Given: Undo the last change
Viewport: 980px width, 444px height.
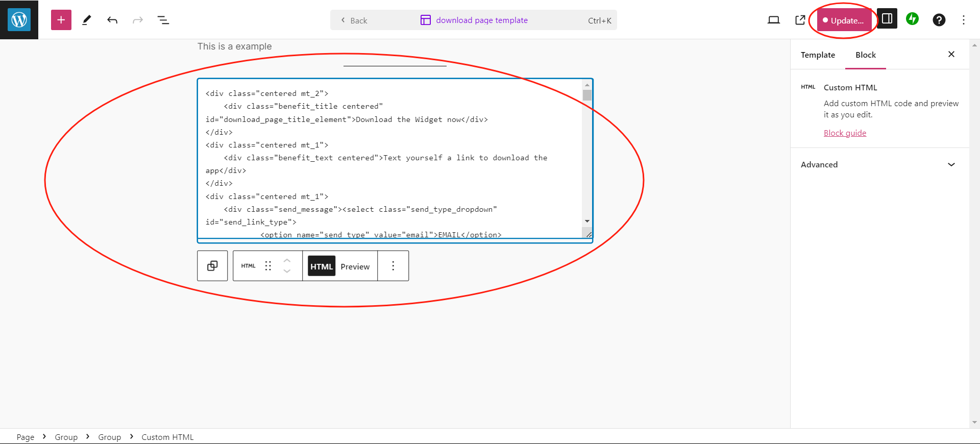Looking at the screenshot, I should point(112,20).
